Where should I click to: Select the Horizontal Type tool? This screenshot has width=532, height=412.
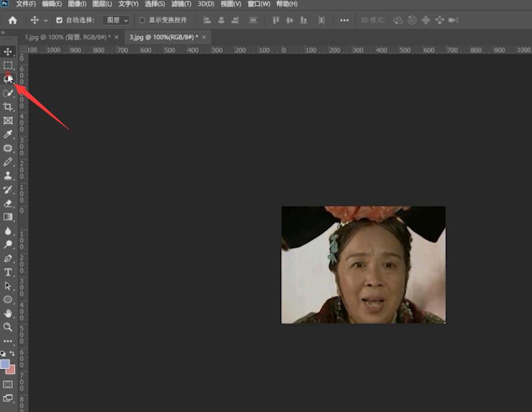coord(8,272)
